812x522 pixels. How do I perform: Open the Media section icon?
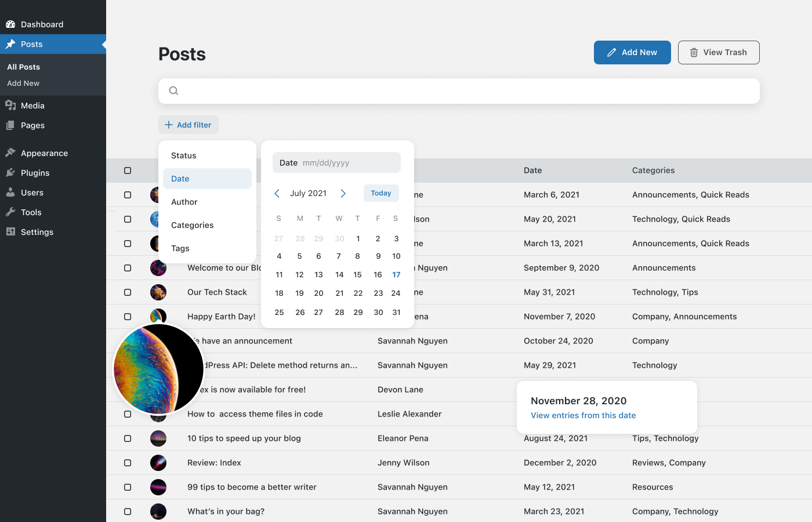click(10, 106)
